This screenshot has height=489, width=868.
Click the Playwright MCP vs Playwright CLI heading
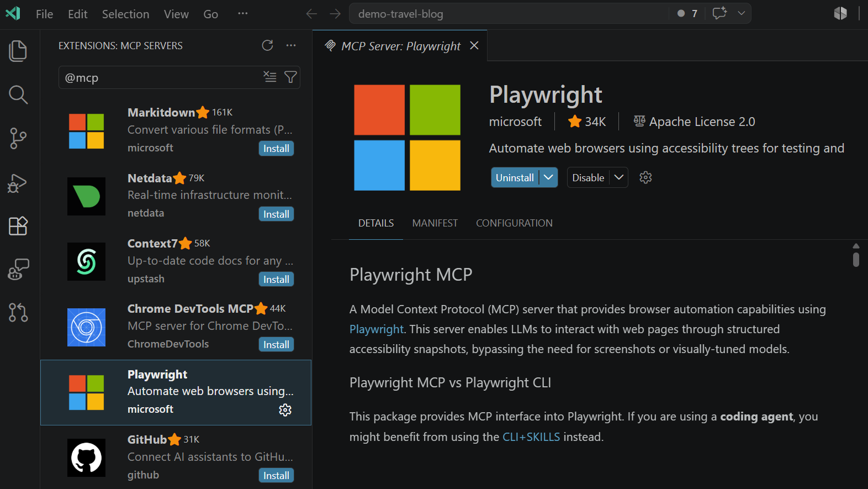pos(450,383)
